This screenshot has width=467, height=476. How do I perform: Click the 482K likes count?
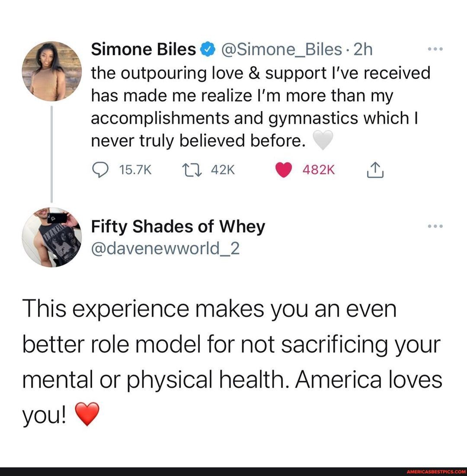pyautogui.click(x=319, y=170)
